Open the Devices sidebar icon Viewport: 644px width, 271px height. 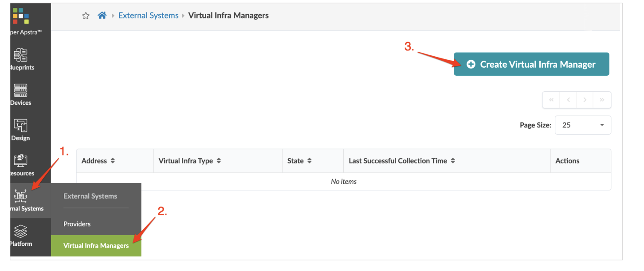(21, 90)
